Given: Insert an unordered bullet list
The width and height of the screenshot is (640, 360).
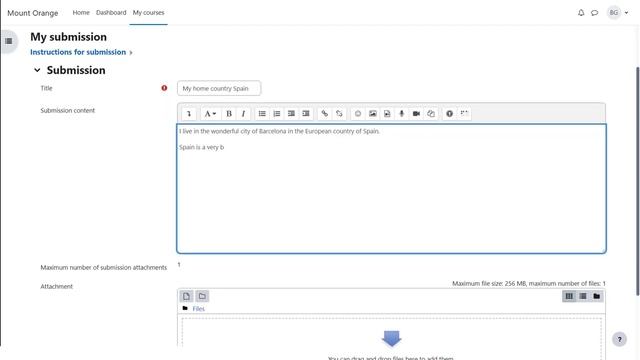Looking at the screenshot, I should point(262,113).
